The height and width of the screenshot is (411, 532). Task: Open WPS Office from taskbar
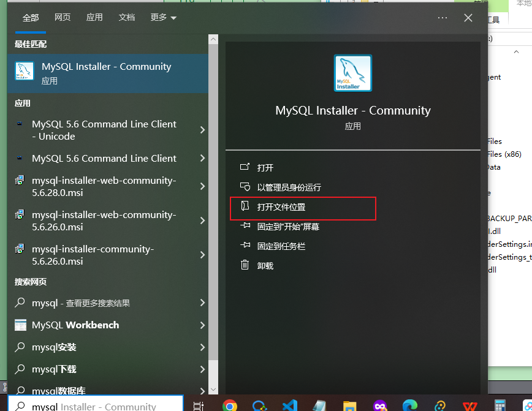point(470,405)
